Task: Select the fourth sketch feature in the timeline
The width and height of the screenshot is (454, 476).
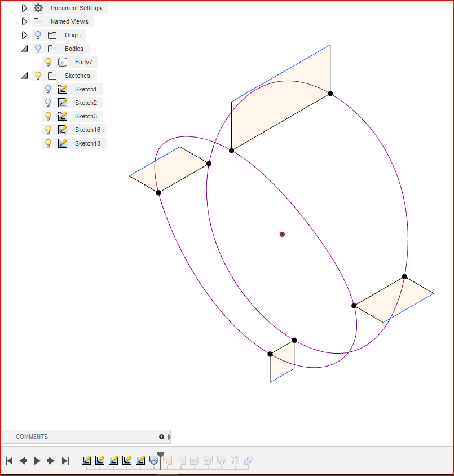Action: pyautogui.click(x=127, y=460)
